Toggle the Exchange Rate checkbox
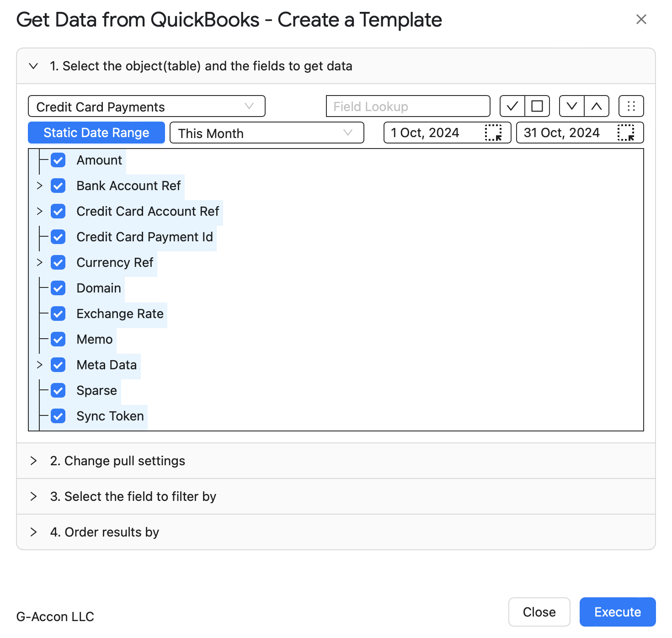The image size is (672, 638). click(58, 314)
